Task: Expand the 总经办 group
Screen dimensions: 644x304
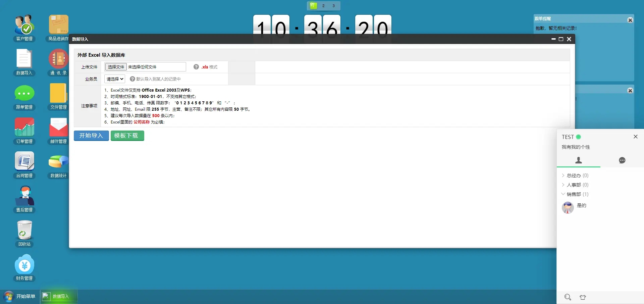Action: click(x=574, y=175)
